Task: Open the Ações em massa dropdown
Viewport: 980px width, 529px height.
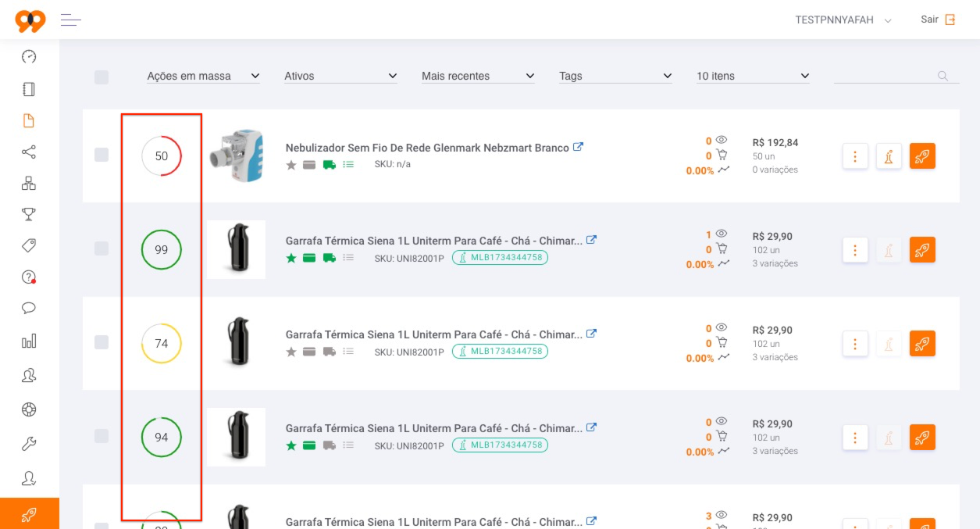Action: click(204, 76)
